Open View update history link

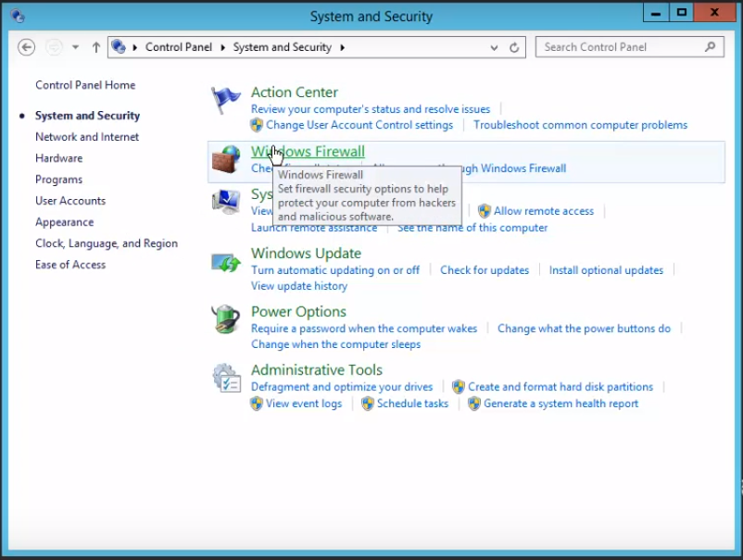click(x=299, y=286)
